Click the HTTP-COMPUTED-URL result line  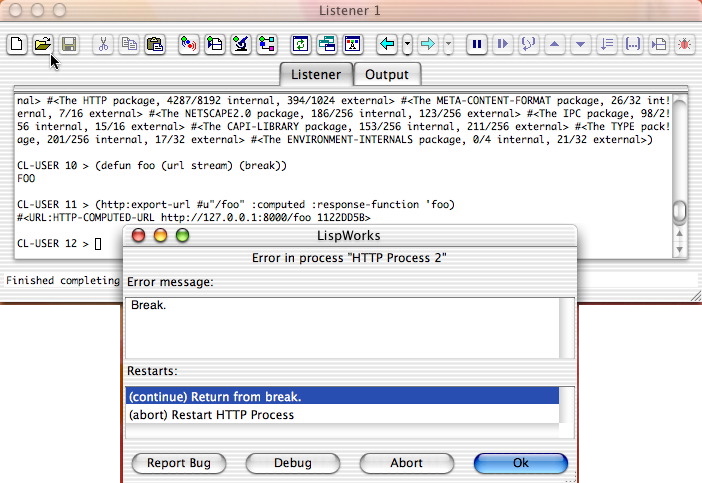click(194, 218)
